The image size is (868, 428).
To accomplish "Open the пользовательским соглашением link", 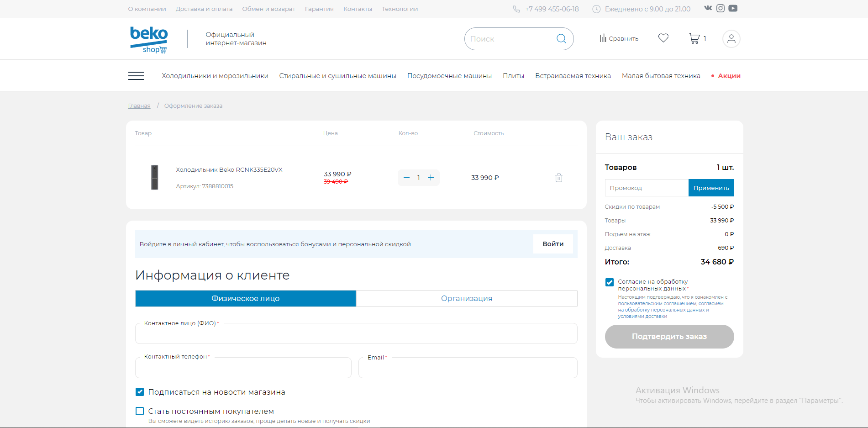I will tap(658, 303).
